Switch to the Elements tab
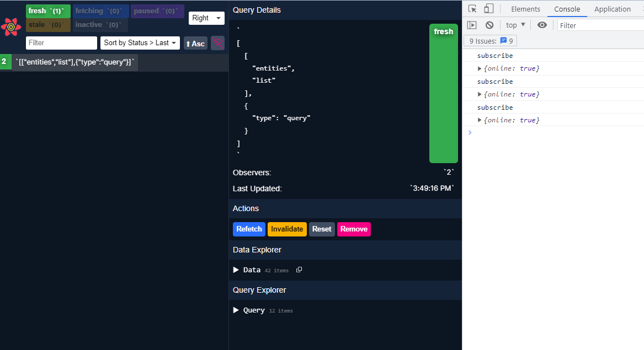The width and height of the screenshot is (644, 350). (x=525, y=9)
